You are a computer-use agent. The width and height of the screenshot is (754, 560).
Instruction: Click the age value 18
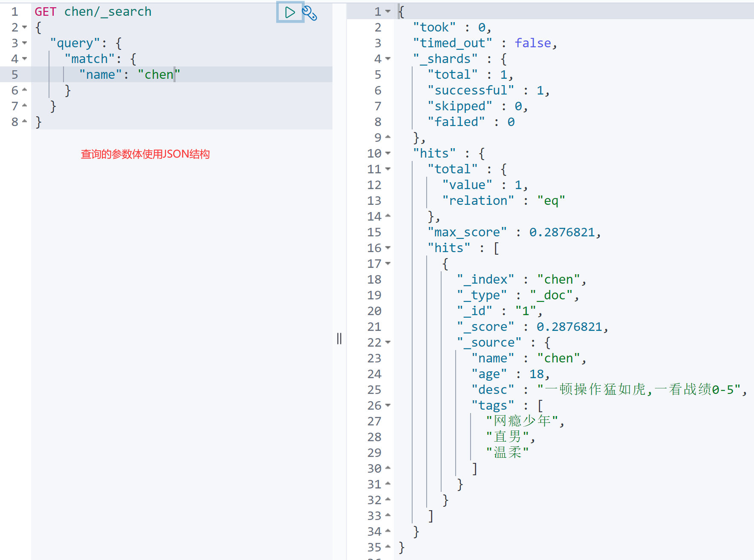pos(537,374)
